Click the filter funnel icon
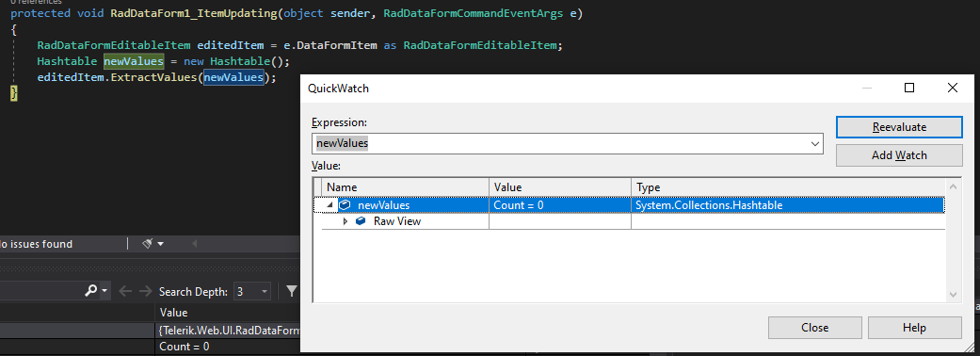Screen dimensions: 980x356 click(291, 291)
